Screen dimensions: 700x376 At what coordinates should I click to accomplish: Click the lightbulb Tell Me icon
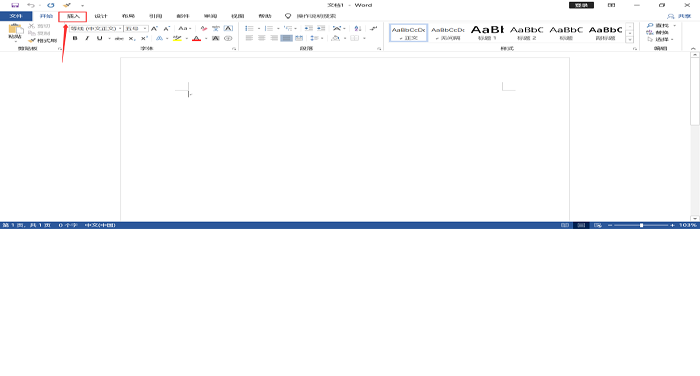pyautogui.click(x=288, y=16)
